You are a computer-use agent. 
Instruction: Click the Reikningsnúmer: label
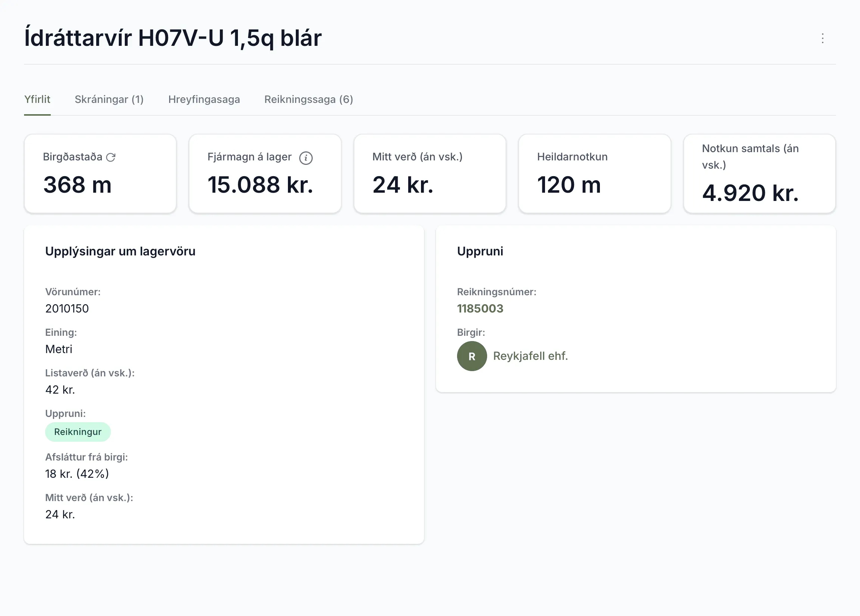click(x=497, y=292)
